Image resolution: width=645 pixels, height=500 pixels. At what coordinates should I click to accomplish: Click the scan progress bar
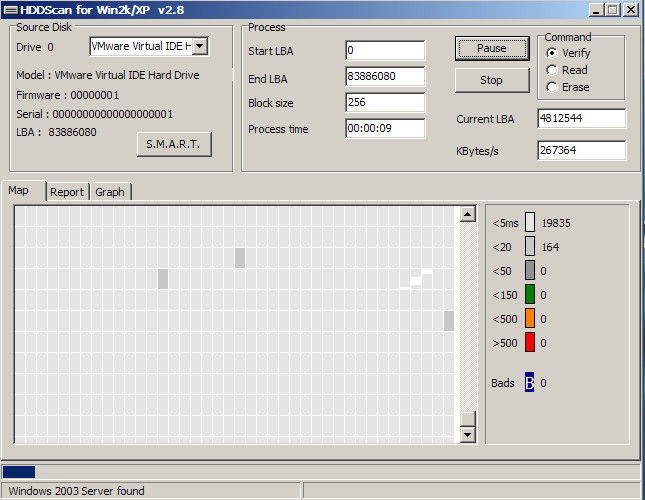pos(321,472)
